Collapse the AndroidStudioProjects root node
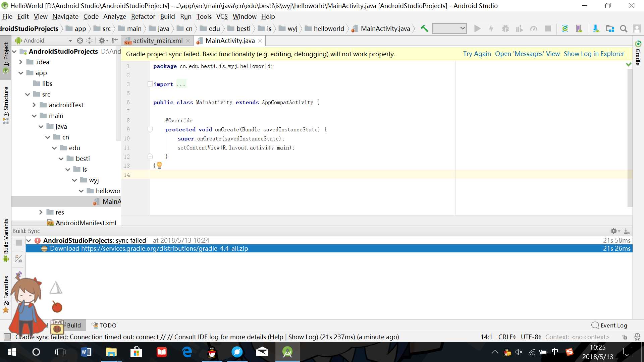 point(14,52)
